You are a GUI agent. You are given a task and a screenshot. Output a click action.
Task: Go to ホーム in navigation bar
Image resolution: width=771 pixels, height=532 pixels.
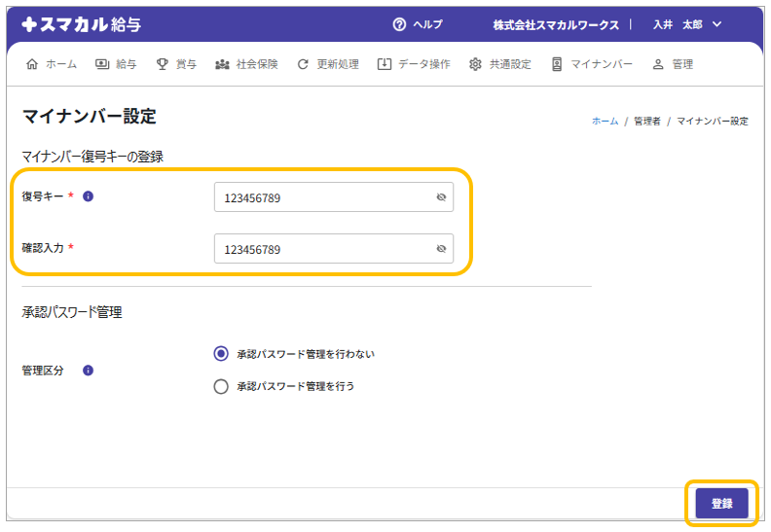52,64
